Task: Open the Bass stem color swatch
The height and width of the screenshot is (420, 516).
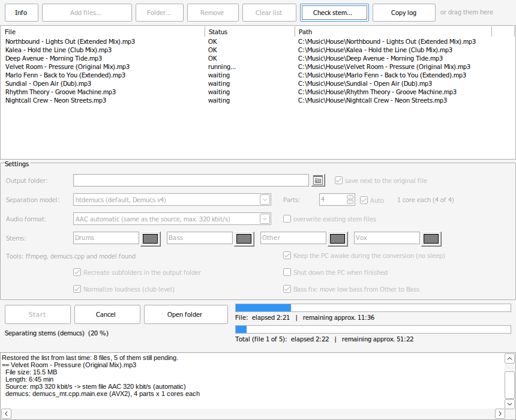Action: coord(244,239)
